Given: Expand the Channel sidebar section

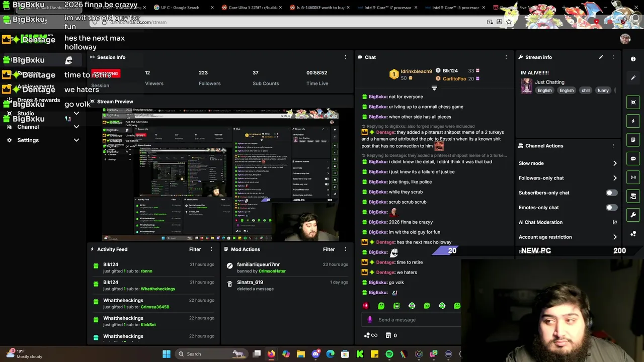Looking at the screenshot, I should pyautogui.click(x=76, y=127).
